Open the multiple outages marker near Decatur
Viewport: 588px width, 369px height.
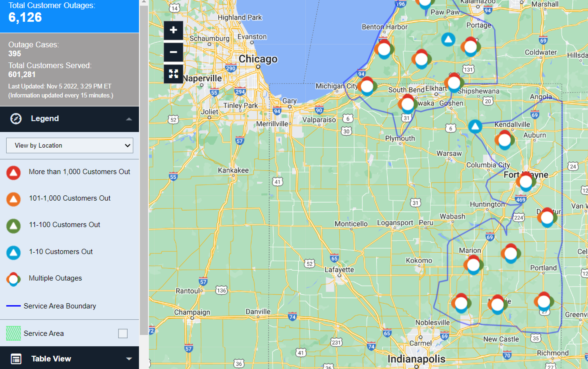click(547, 217)
